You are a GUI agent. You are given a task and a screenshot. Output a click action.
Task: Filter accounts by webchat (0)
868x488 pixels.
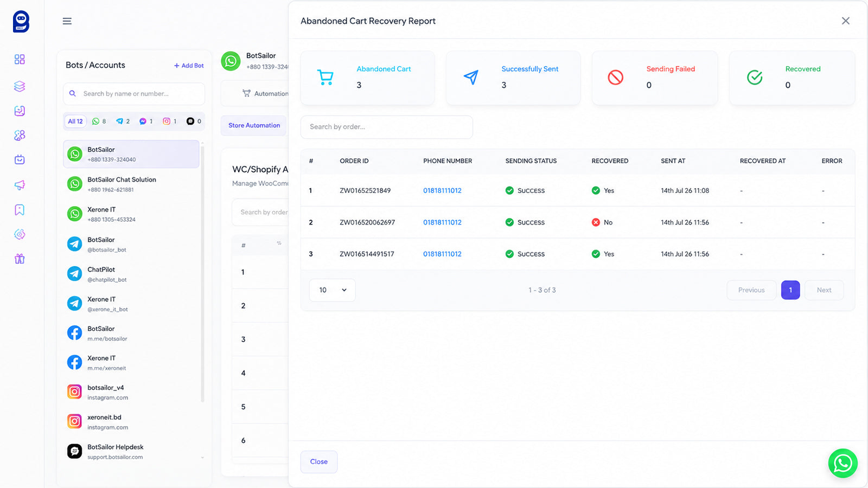pos(194,121)
